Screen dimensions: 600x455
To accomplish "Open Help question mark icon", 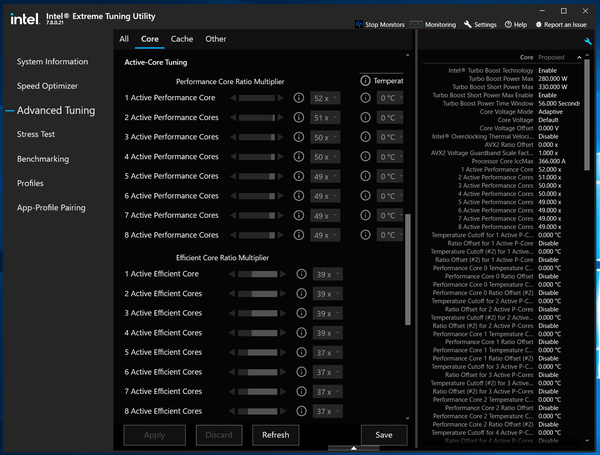I will tap(508, 24).
